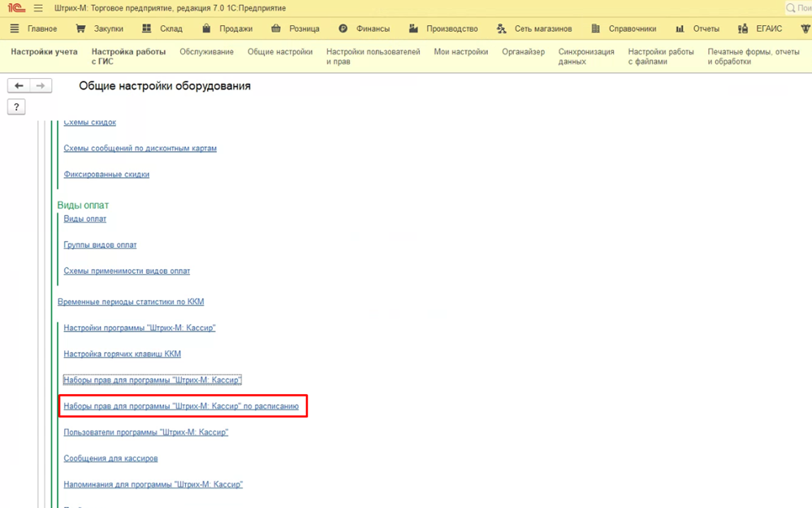Viewport: 812px width, 508px height.
Task: Open link Наборы прав для программы по расписанию
Action: [181, 406]
